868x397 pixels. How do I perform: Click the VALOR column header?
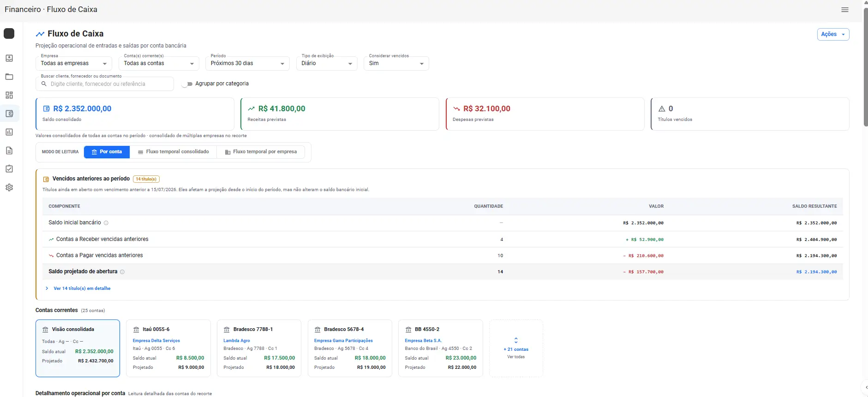click(x=656, y=206)
